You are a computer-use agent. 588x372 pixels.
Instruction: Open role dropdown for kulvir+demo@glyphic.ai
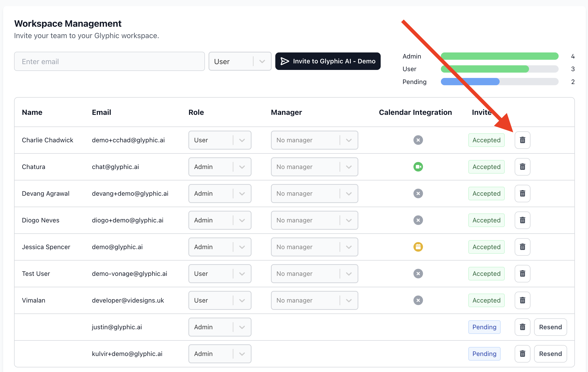219,354
